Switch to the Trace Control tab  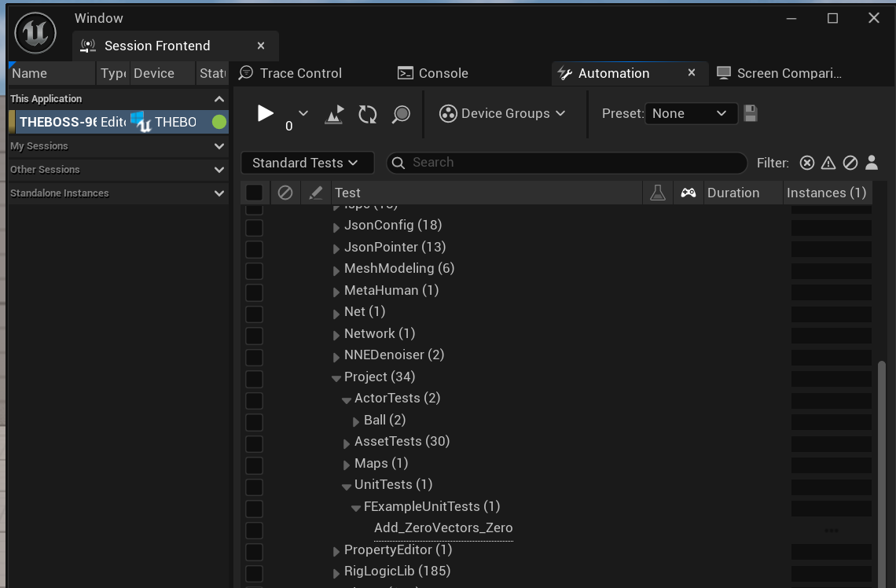point(290,73)
